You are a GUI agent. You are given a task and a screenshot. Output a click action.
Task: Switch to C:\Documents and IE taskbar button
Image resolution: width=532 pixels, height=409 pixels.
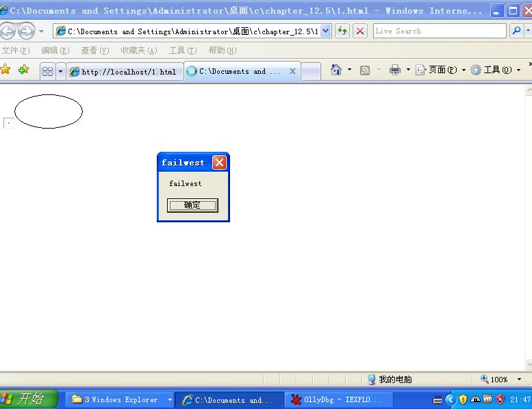coord(229,400)
